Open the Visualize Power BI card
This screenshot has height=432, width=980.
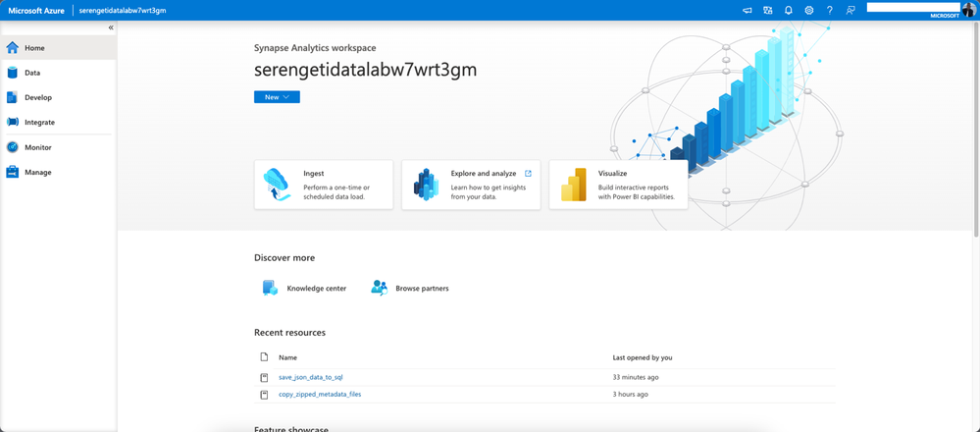click(618, 185)
